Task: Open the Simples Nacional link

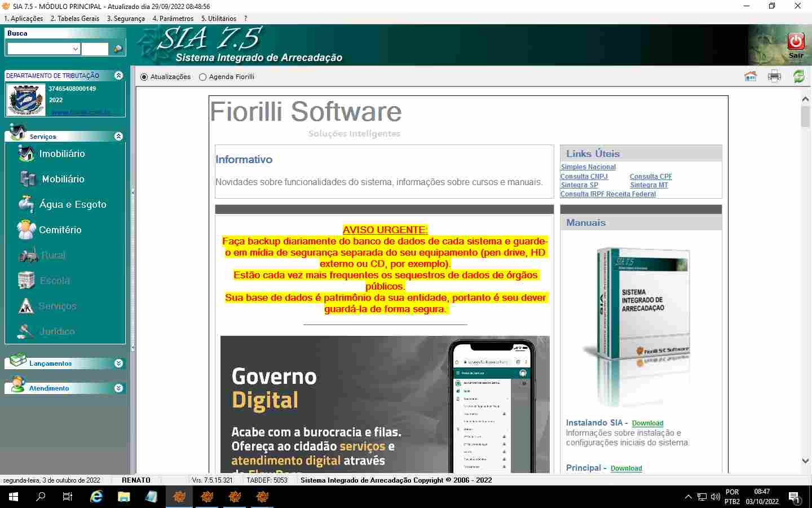Action: [588, 167]
